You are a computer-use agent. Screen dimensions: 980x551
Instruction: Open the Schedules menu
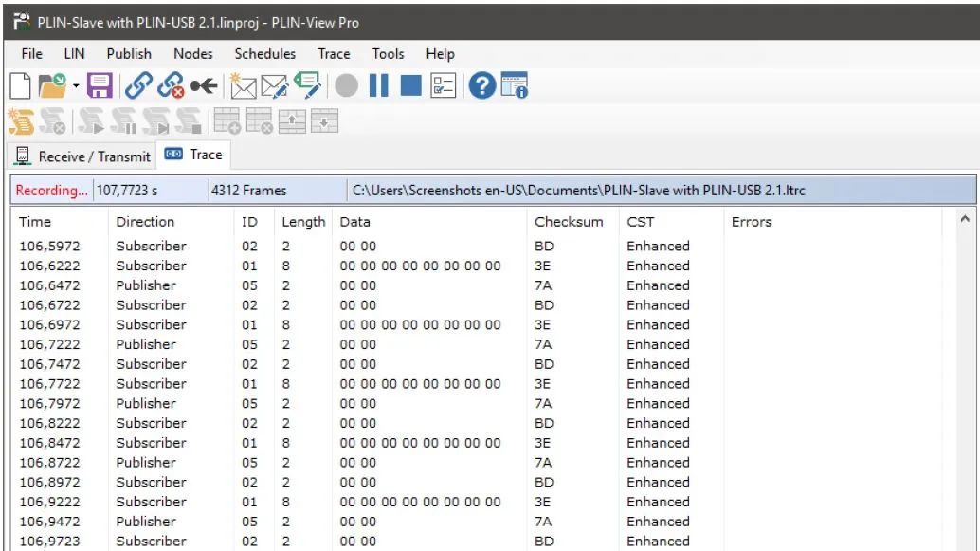pos(265,54)
